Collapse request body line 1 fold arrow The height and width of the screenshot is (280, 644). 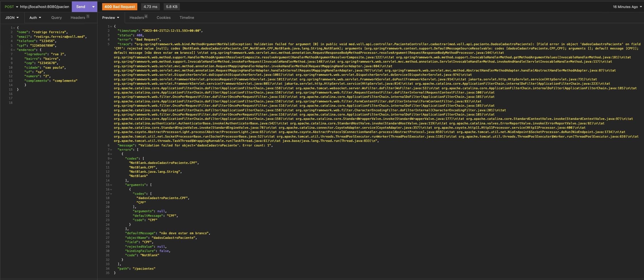[x=14, y=28]
